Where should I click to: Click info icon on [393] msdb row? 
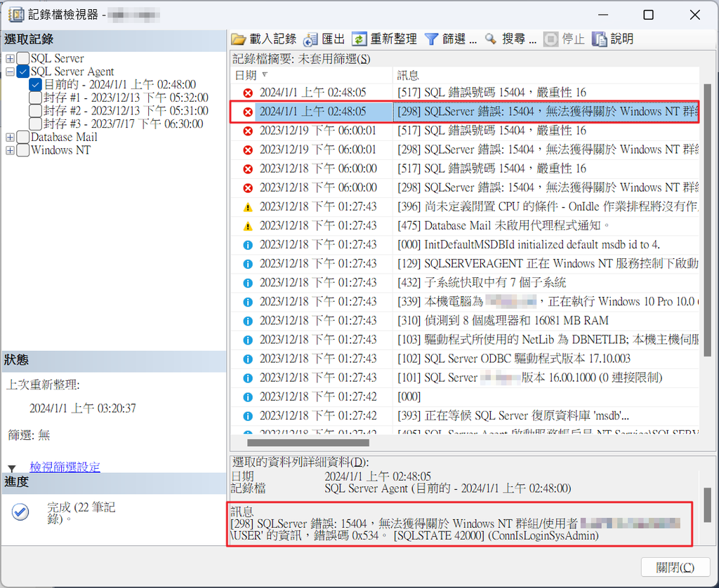248,416
